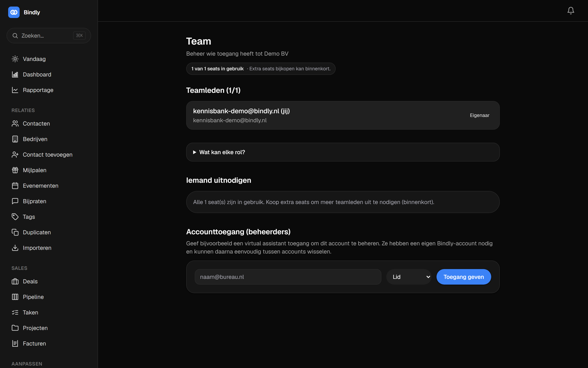The width and height of the screenshot is (588, 368).
Task: Click the Bindly brand name
Action: pos(32,12)
